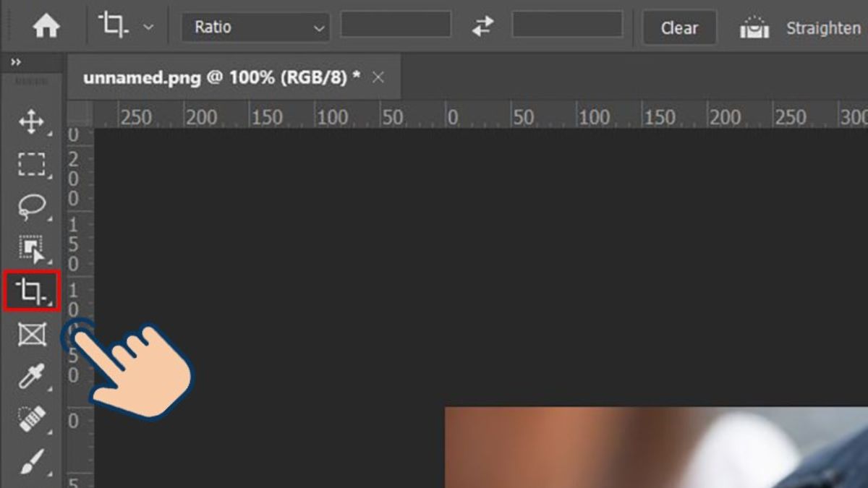The height and width of the screenshot is (488, 868).
Task: Click the Straighten label
Action: tap(823, 28)
